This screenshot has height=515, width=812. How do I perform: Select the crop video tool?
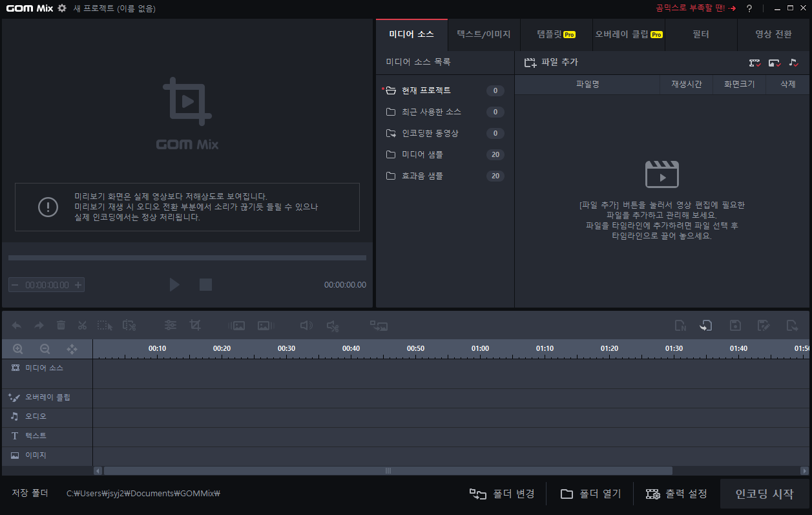(194, 326)
